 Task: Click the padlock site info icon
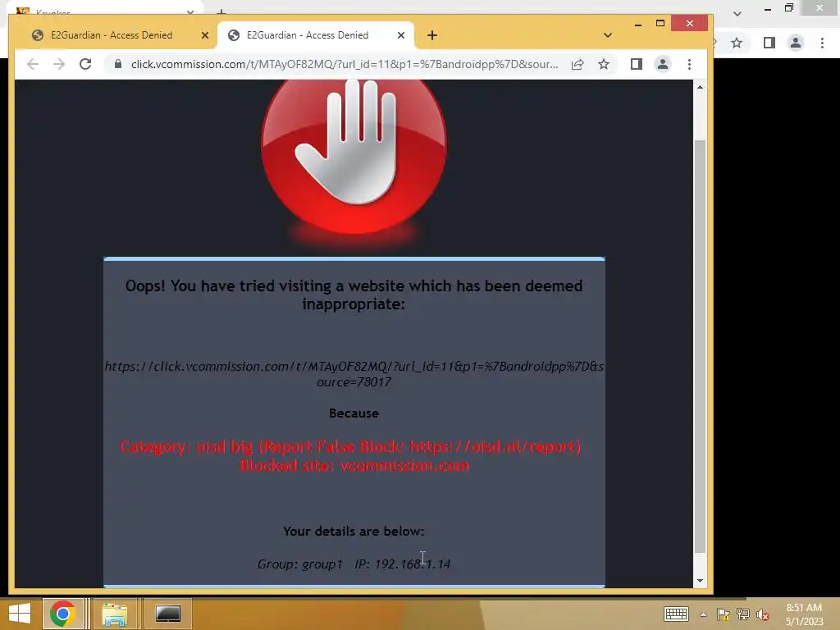click(x=118, y=64)
